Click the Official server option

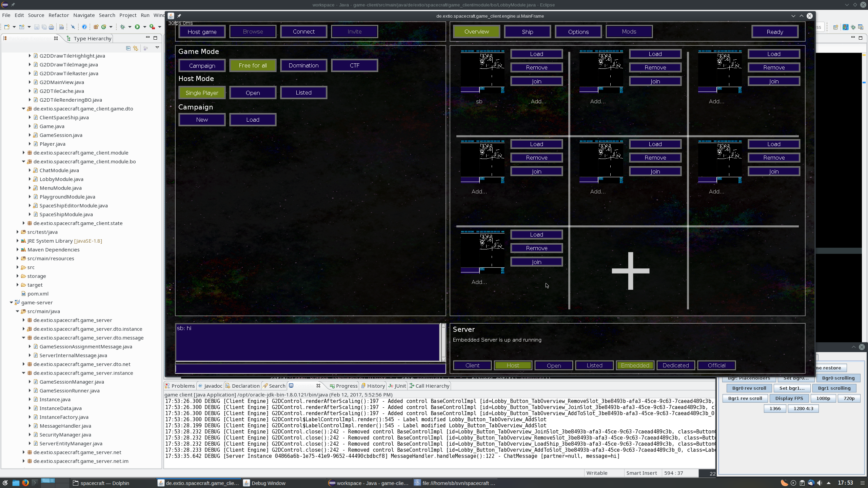[716, 365]
